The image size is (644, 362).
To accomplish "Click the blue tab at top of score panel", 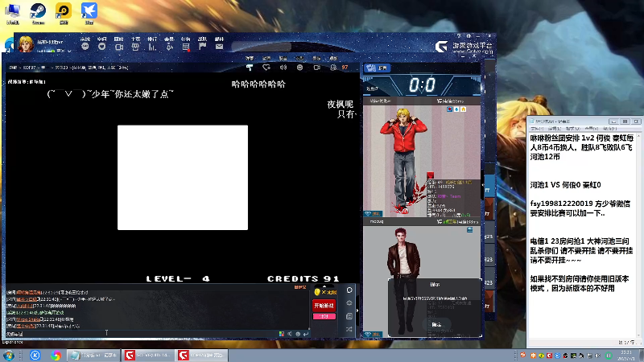I will click(377, 68).
